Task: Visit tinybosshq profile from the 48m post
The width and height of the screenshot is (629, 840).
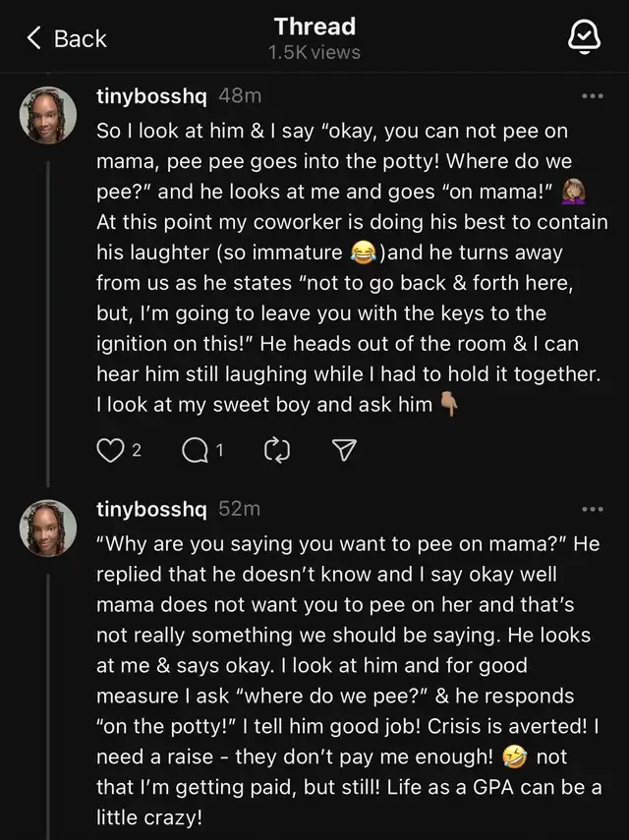Action: [x=151, y=96]
